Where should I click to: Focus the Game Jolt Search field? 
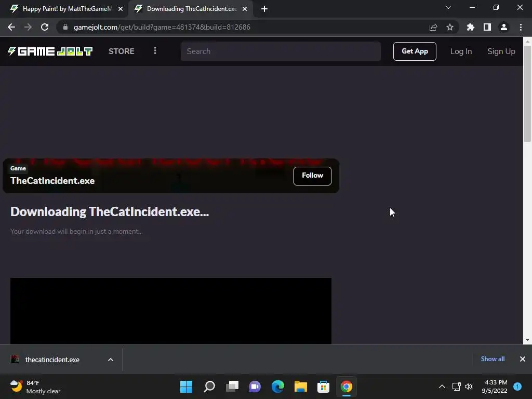pyautogui.click(x=281, y=51)
